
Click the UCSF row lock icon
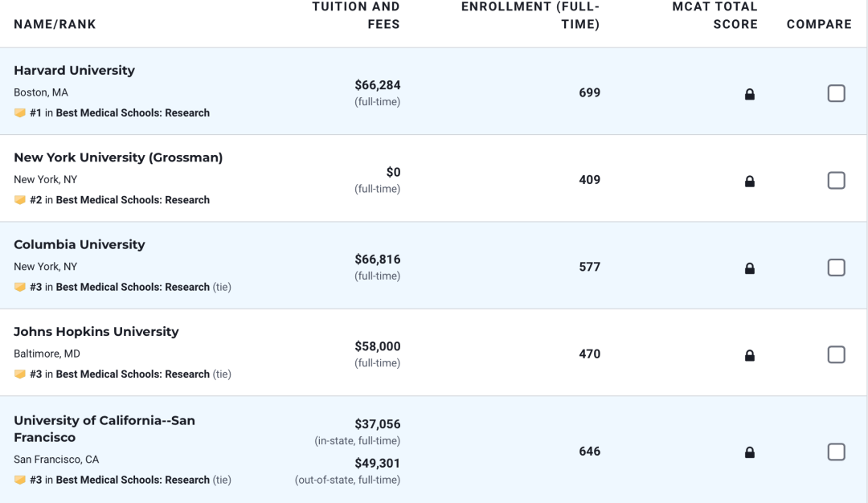pos(749,452)
